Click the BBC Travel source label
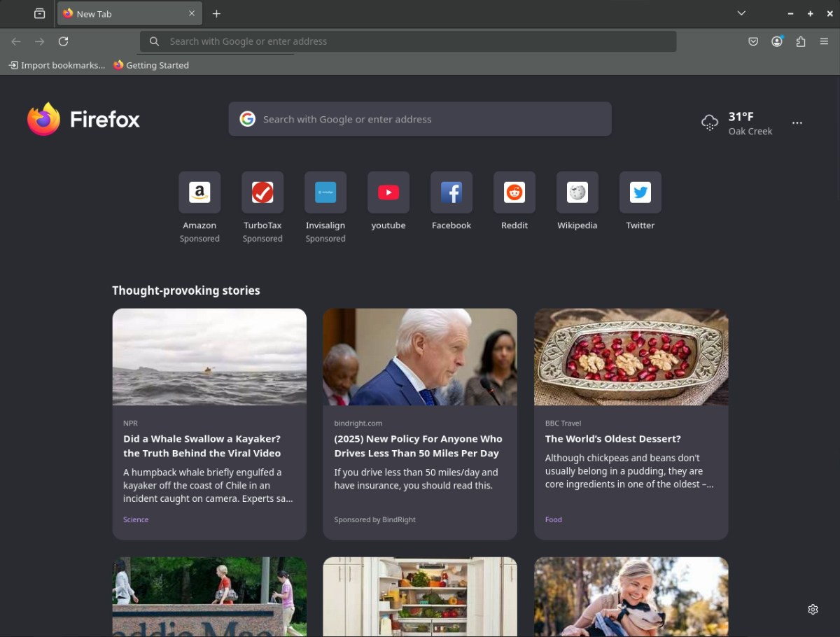The width and height of the screenshot is (840, 637). point(563,423)
